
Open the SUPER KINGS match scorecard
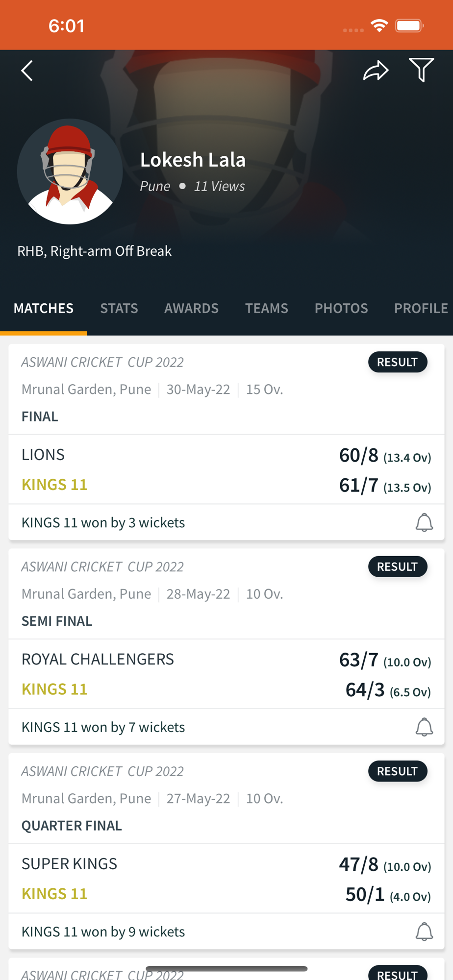pyautogui.click(x=226, y=879)
